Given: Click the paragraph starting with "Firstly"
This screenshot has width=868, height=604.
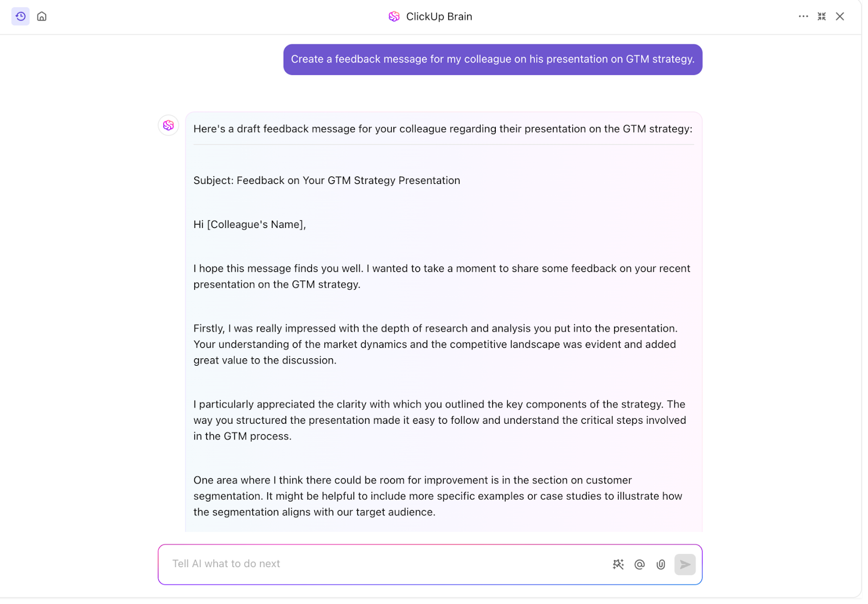Looking at the screenshot, I should tap(436, 344).
